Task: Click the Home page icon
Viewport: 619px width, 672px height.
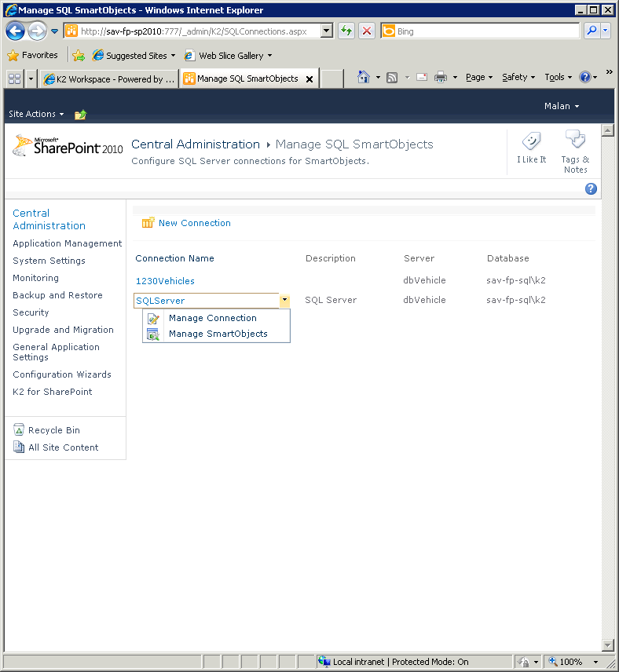Action: coord(364,77)
